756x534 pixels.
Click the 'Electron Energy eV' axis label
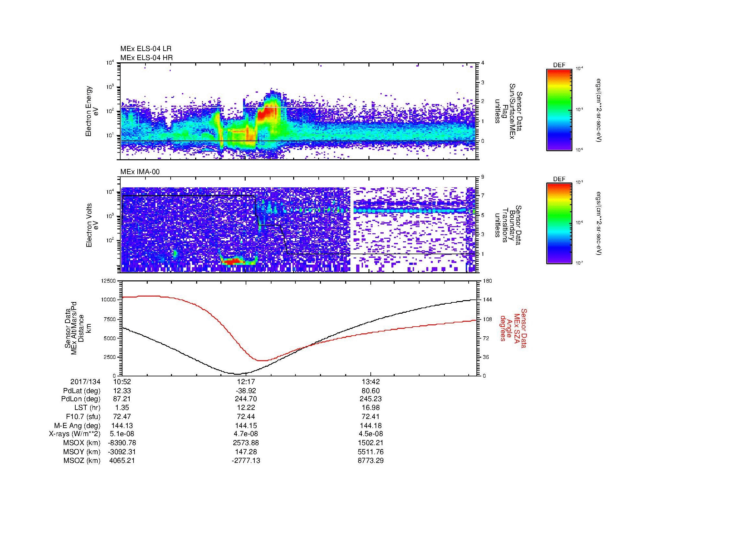[92, 111]
